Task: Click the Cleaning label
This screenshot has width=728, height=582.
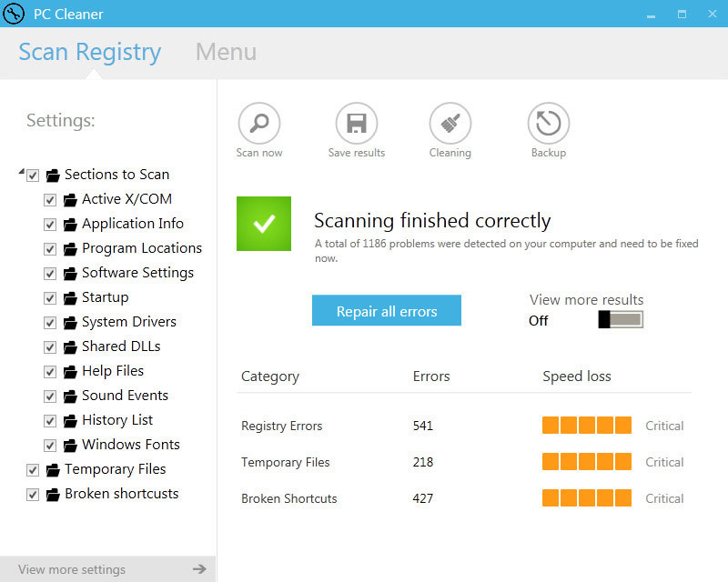Action: tap(450, 153)
